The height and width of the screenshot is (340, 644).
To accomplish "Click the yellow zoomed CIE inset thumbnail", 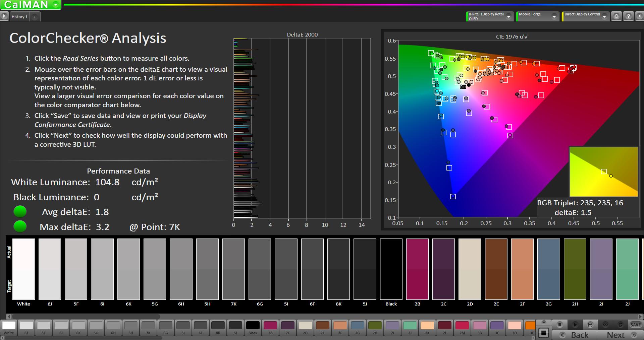I will 604,172.
